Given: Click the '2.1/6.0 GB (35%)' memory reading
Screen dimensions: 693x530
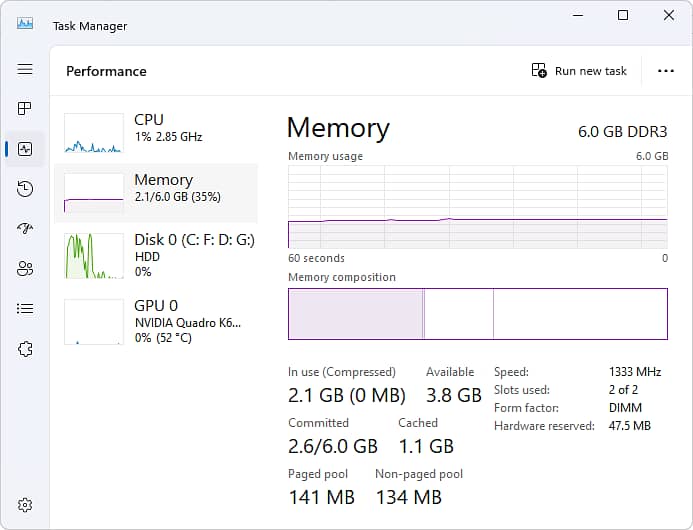Looking at the screenshot, I should (x=177, y=197).
